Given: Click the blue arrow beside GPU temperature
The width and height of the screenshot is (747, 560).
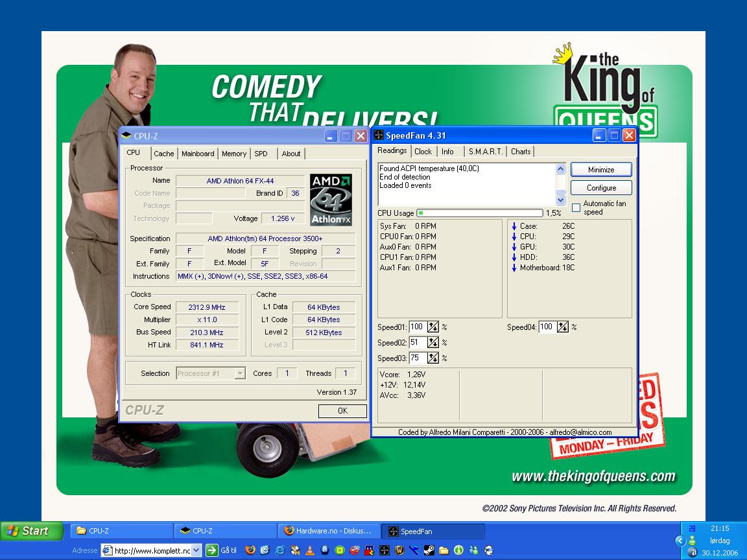Looking at the screenshot, I should click(514, 247).
